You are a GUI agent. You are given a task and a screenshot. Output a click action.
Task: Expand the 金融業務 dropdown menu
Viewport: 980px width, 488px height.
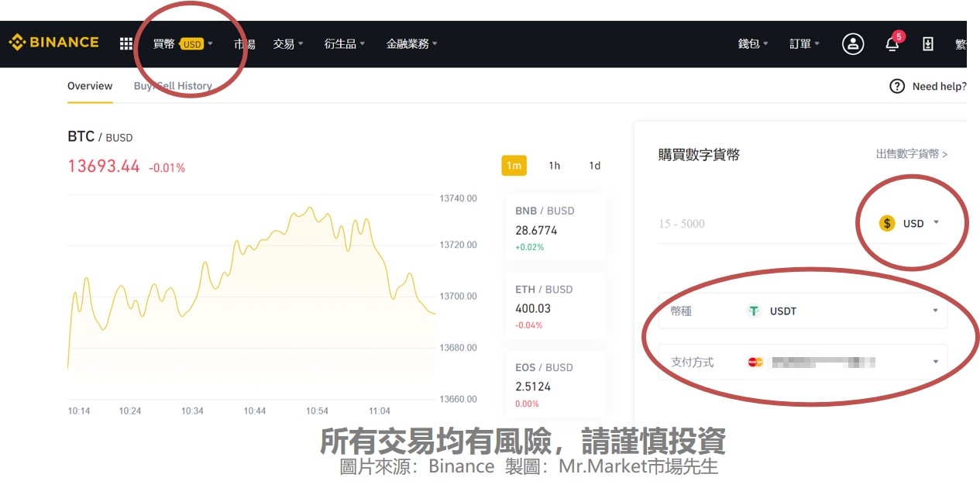click(412, 44)
